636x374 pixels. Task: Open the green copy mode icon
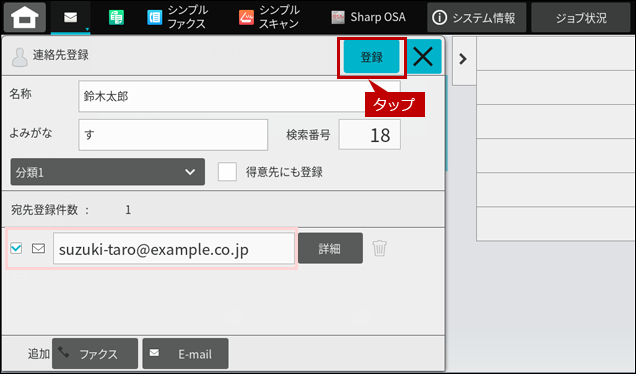(116, 17)
